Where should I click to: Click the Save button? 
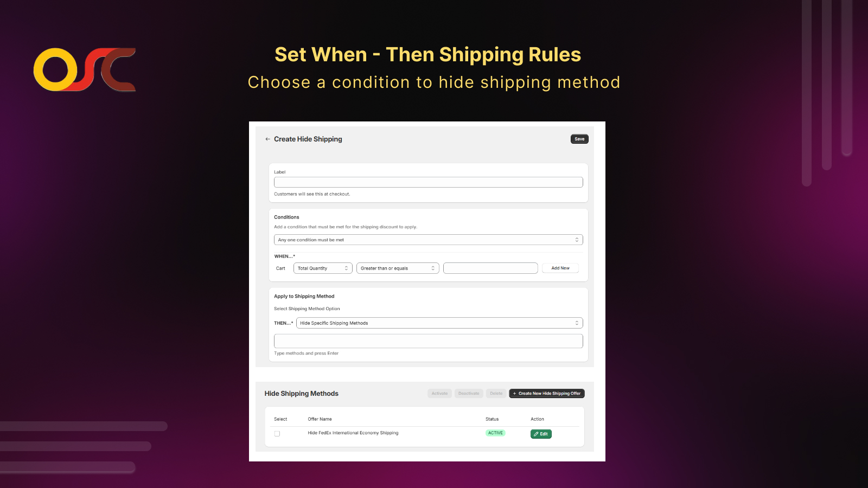[x=579, y=139]
